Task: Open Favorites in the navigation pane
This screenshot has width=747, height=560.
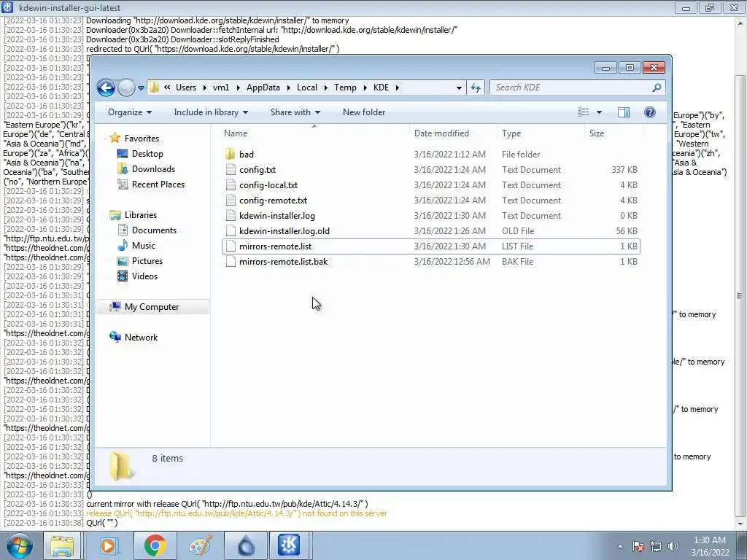Action: [142, 138]
